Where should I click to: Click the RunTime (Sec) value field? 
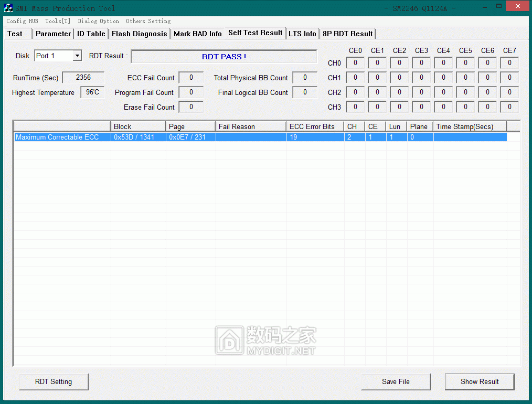tap(83, 78)
